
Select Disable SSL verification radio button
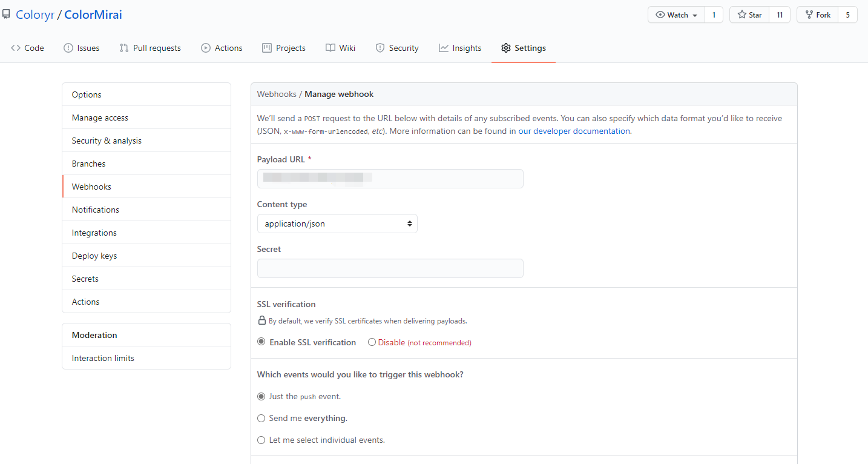pos(372,342)
